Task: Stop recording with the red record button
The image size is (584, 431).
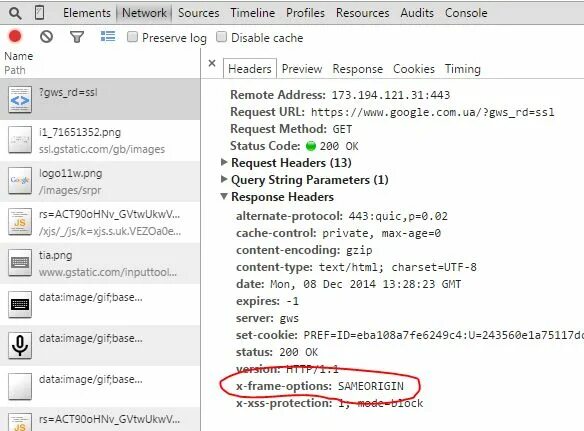Action: click(15, 37)
